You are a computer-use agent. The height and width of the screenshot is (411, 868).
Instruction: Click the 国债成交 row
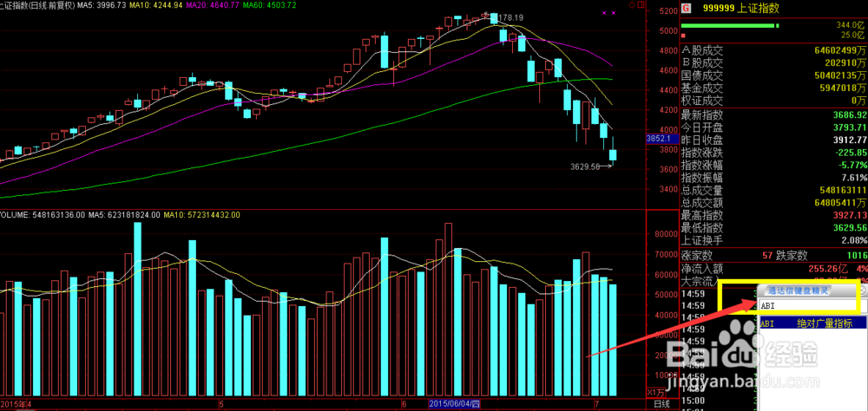coord(774,75)
